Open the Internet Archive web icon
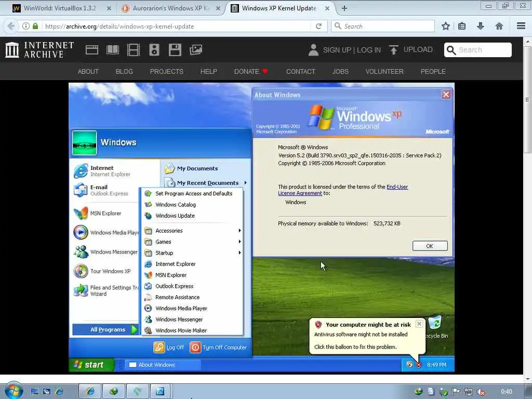Viewport: 532px width, 399px height. [91, 50]
